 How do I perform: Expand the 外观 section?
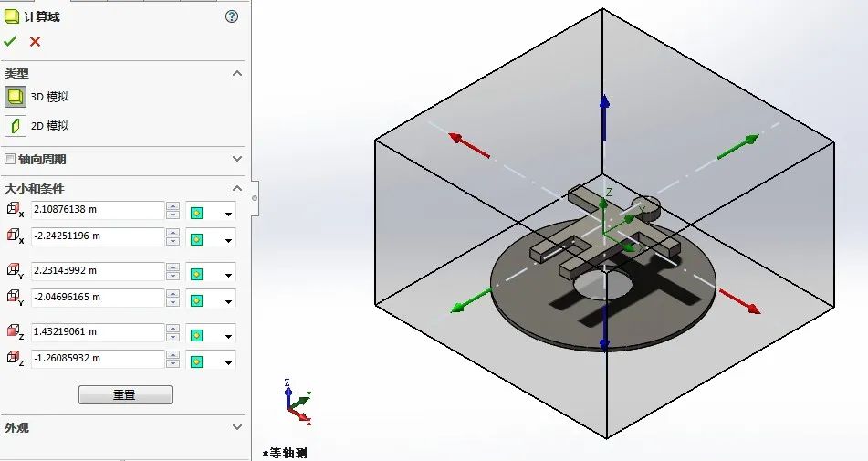(x=237, y=427)
